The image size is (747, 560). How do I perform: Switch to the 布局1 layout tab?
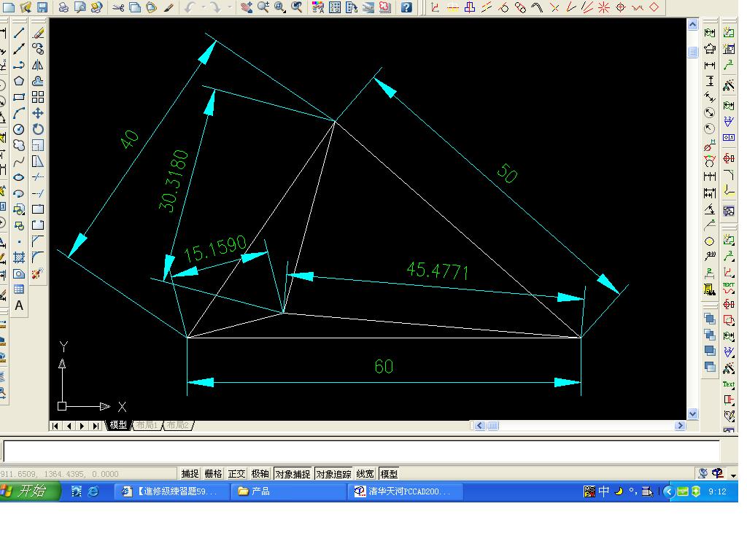coord(146,425)
